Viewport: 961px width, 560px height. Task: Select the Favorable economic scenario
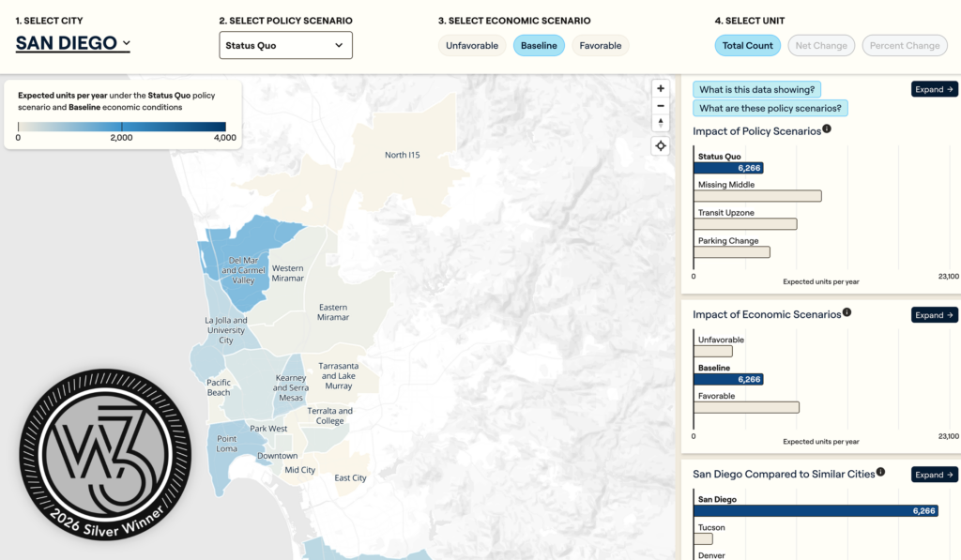pos(601,45)
